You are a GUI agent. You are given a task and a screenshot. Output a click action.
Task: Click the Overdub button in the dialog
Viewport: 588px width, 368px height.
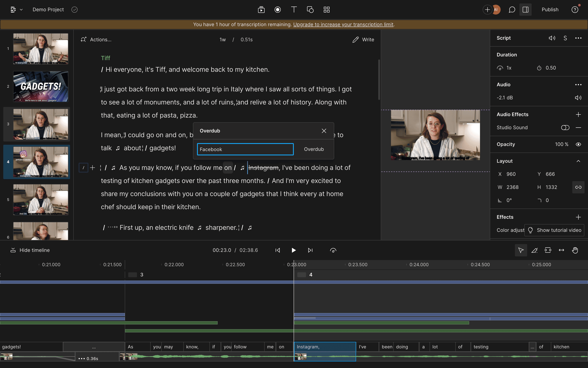(314, 149)
